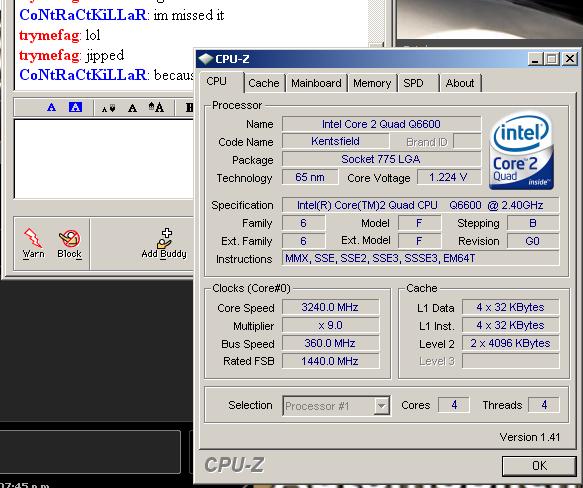Open the About tab
This screenshot has height=488, width=583.
point(460,83)
